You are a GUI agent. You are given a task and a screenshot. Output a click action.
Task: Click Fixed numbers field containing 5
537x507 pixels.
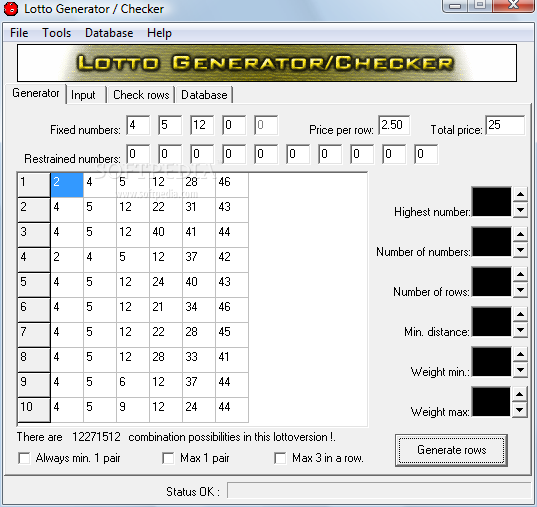pos(170,125)
